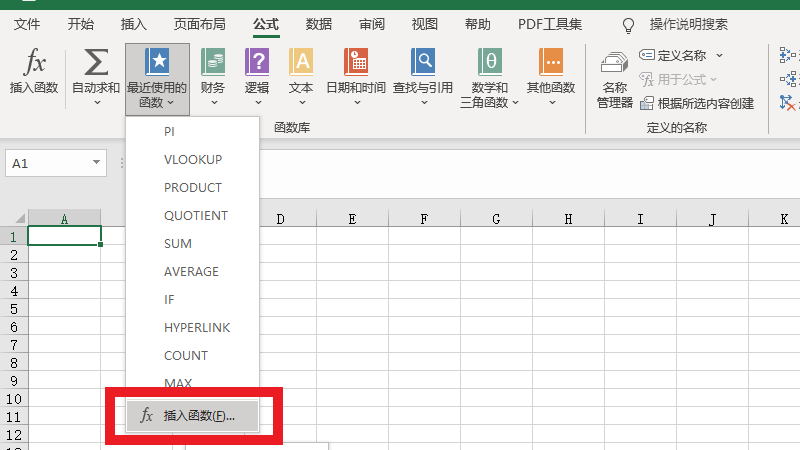Switch to the 页面布局 ribbon tab
The width and height of the screenshot is (800, 450).
(x=199, y=24)
